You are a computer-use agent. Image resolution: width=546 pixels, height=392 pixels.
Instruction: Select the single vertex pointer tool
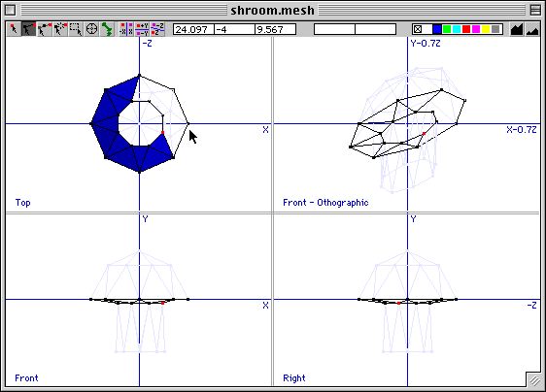tap(14, 29)
